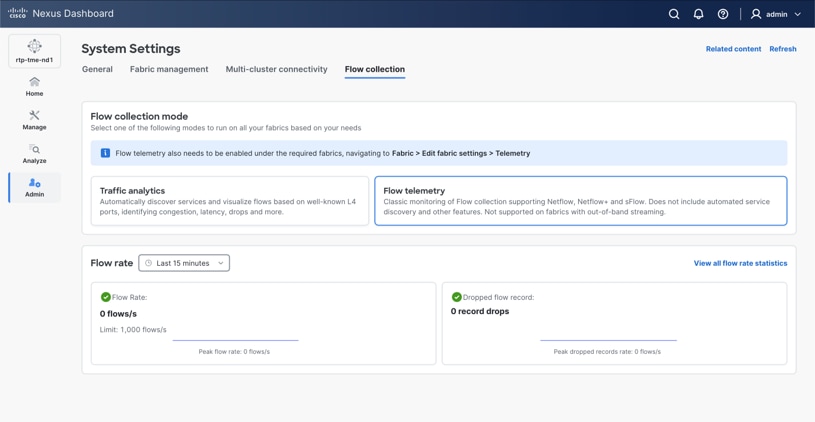Open View all flow rate statistics
Image resolution: width=815 pixels, height=422 pixels.
pyautogui.click(x=740, y=263)
